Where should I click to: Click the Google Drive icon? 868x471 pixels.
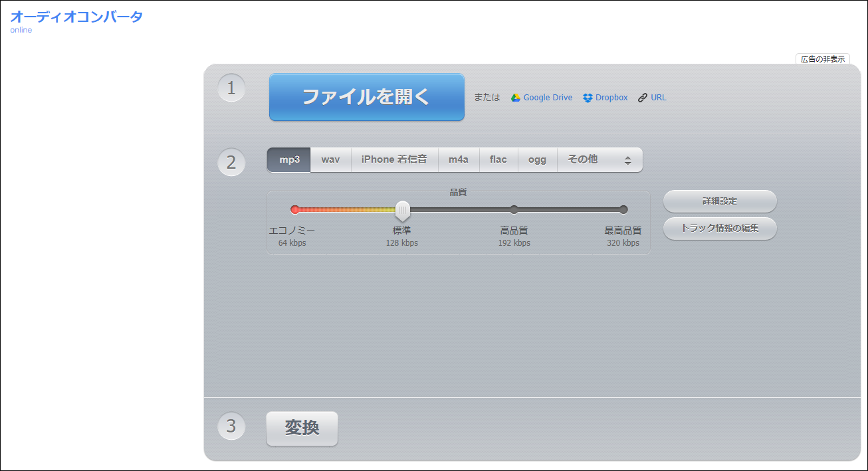pyautogui.click(x=515, y=98)
